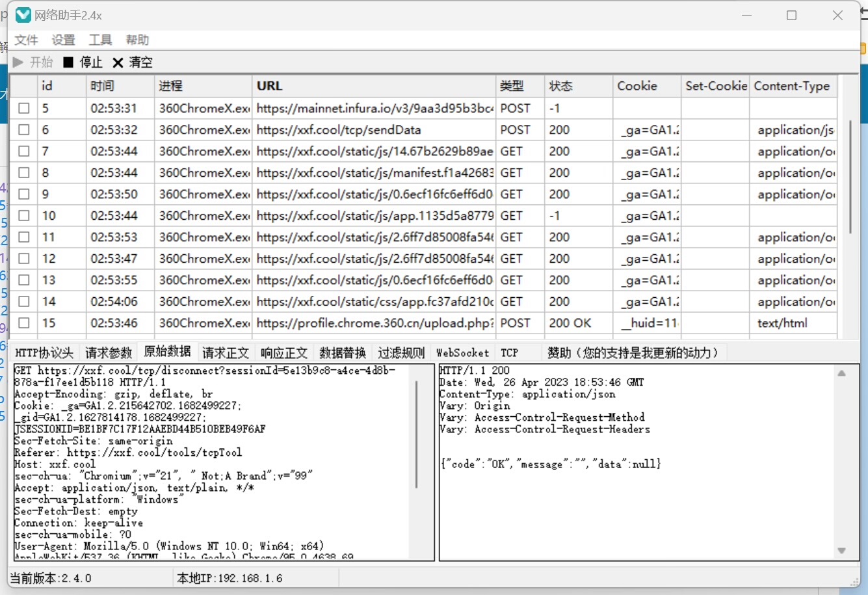Open the 赞助 sponsor tab

point(634,353)
